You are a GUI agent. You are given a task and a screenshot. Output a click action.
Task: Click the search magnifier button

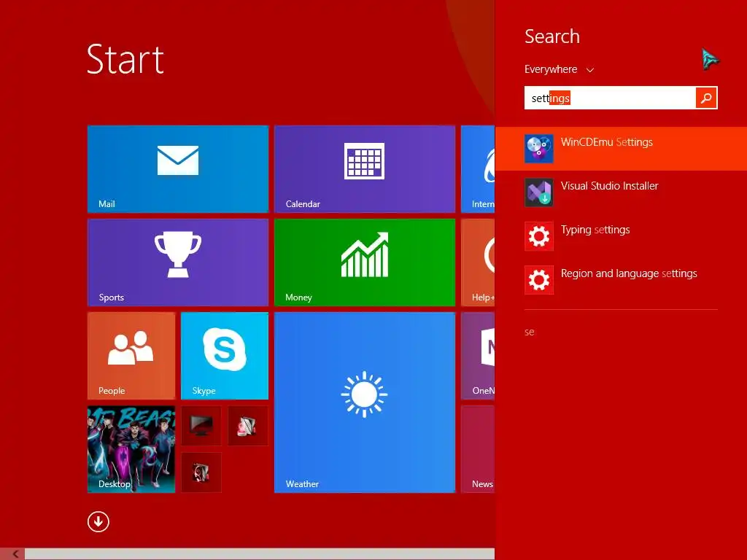(706, 98)
